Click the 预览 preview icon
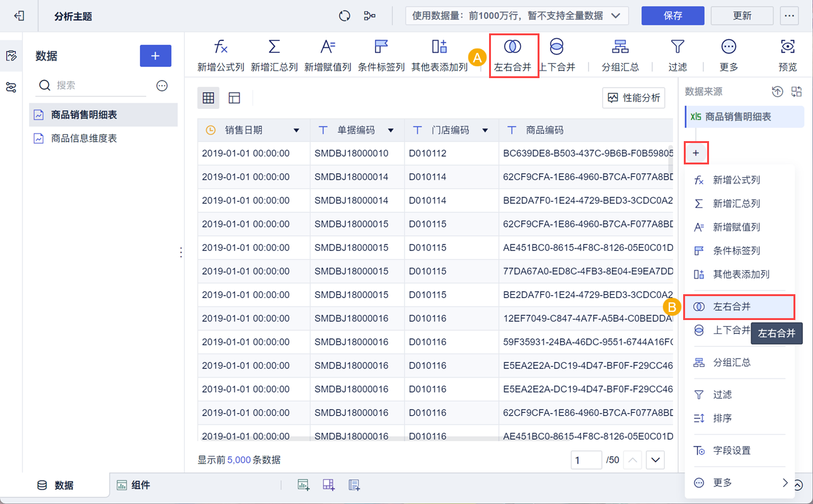The width and height of the screenshot is (813, 504). (788, 55)
